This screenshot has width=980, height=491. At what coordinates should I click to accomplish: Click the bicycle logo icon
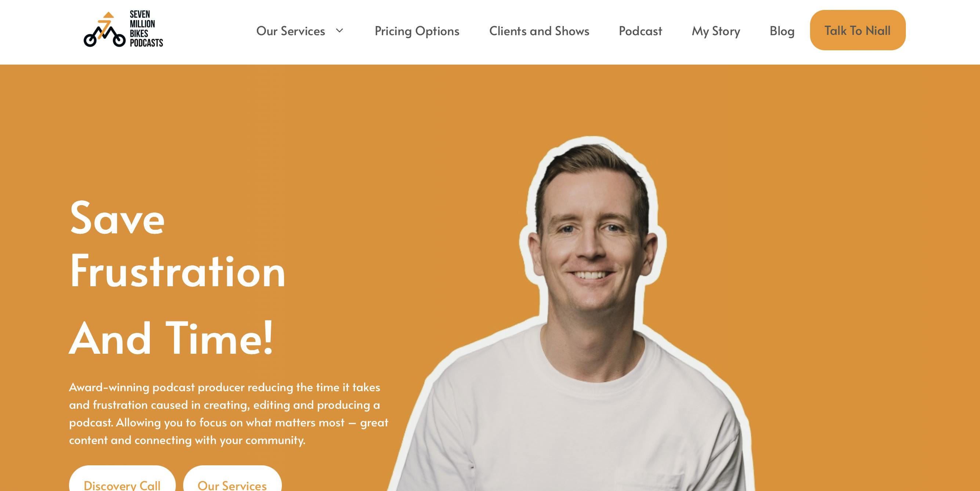click(x=105, y=30)
